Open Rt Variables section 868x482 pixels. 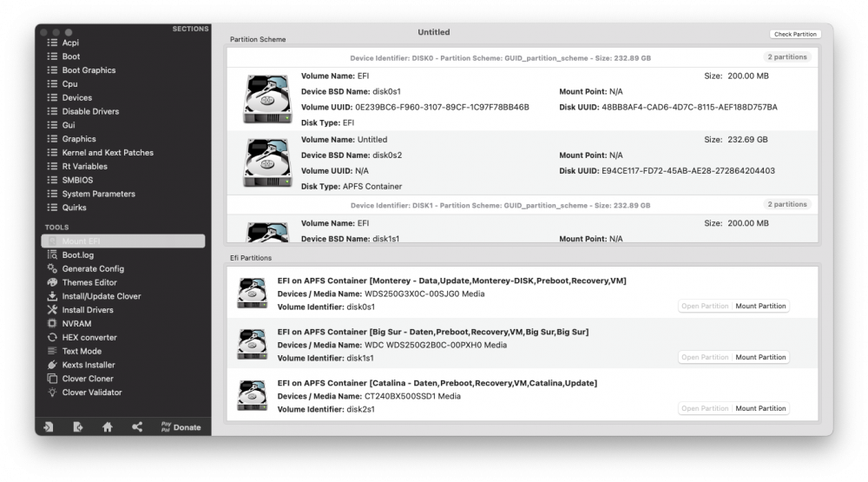(x=85, y=166)
